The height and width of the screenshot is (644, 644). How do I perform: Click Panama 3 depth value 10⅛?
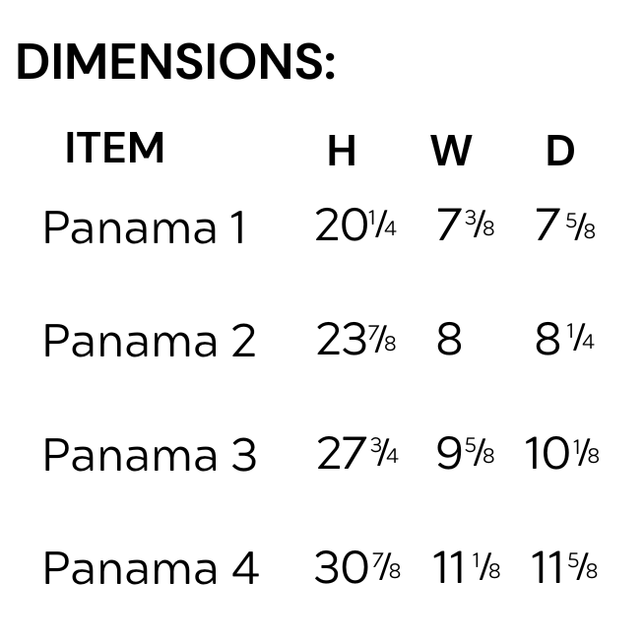[561, 454]
